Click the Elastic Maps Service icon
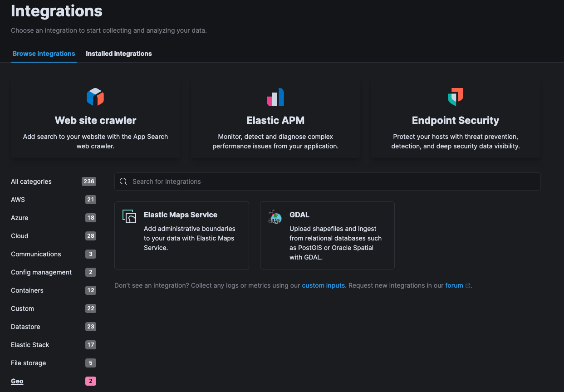The width and height of the screenshot is (564, 392). 129,216
